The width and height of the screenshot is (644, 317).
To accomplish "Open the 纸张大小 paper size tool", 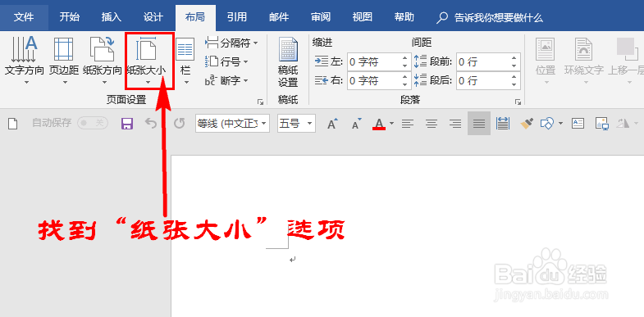I will (147, 61).
